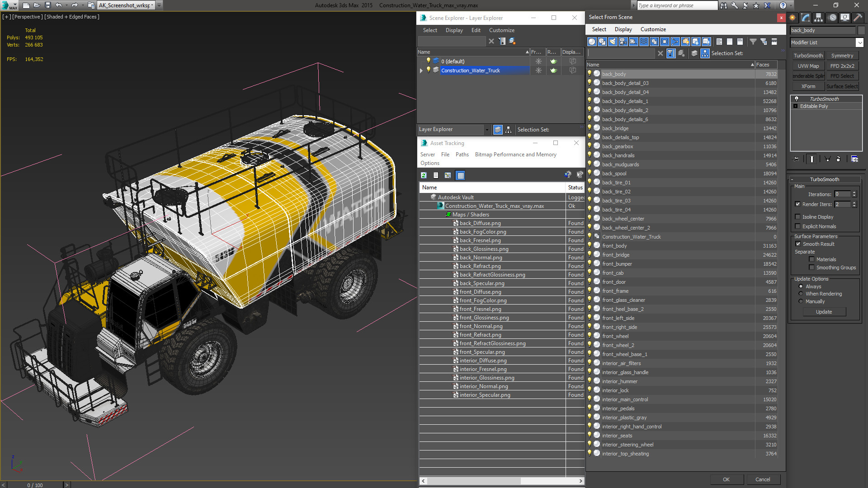This screenshot has height=488, width=868.
Task: Click the Cancel button in Select From Scene
Action: (x=763, y=479)
